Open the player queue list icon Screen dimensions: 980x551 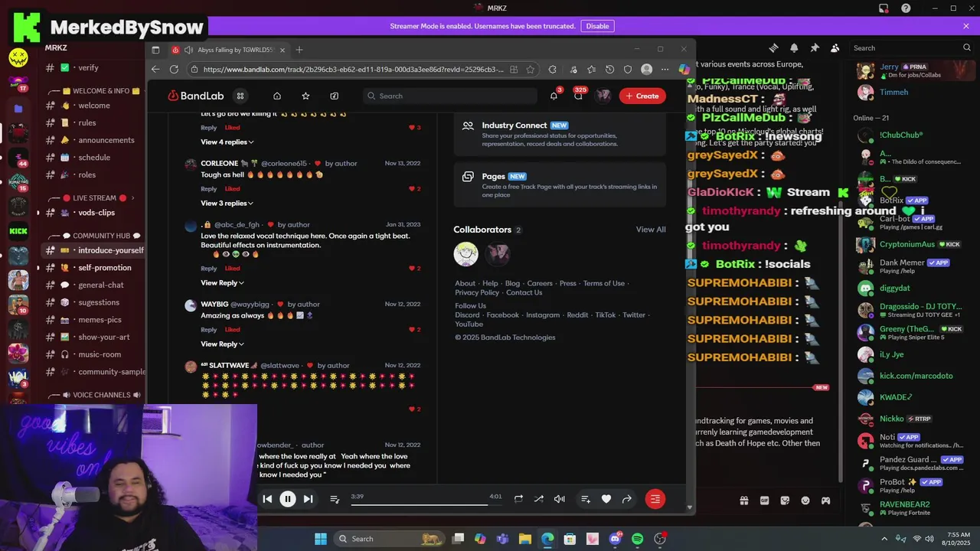[x=335, y=499]
